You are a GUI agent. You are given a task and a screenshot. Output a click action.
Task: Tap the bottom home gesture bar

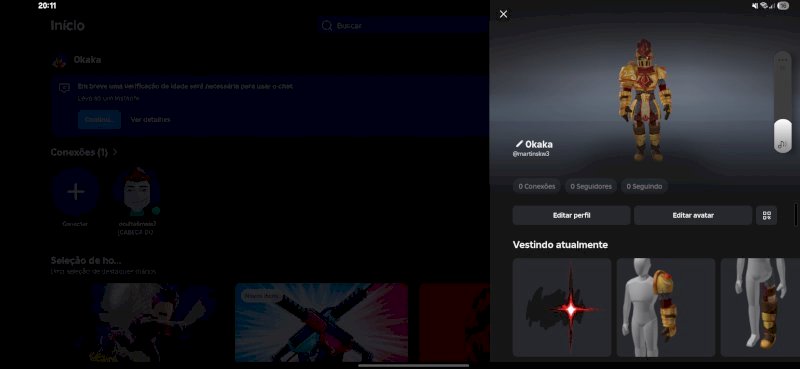coord(414,365)
